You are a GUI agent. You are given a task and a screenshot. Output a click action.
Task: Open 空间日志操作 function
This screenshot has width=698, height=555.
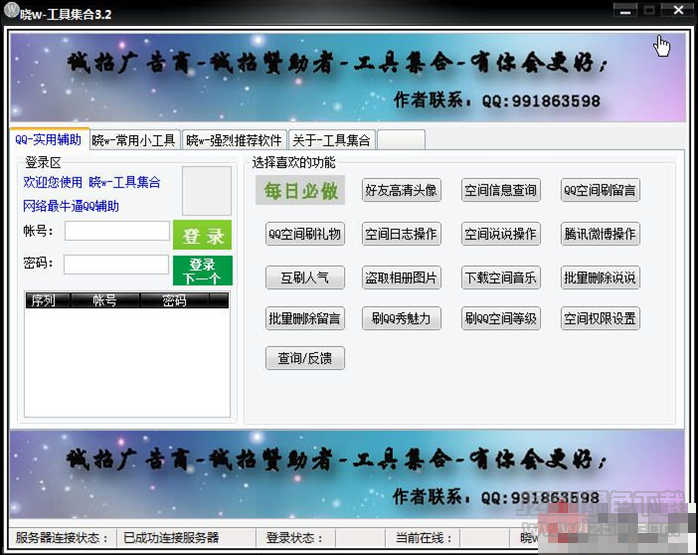pyautogui.click(x=401, y=234)
